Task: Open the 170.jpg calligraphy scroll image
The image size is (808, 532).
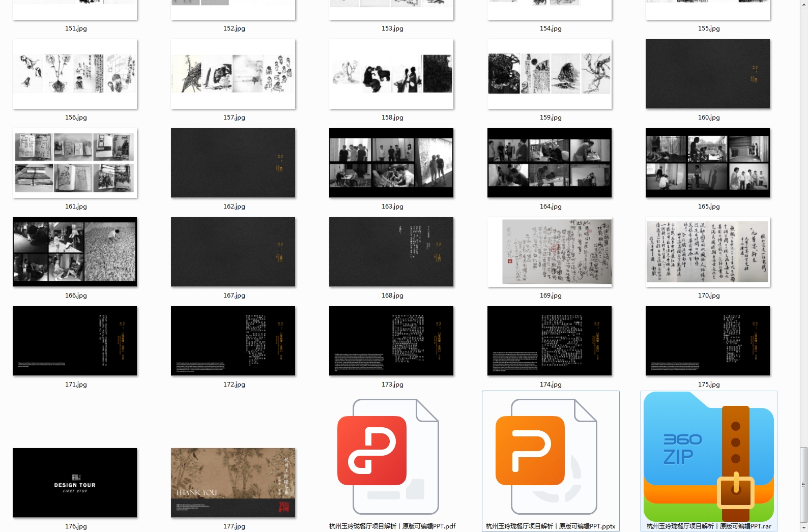Action: (708, 252)
